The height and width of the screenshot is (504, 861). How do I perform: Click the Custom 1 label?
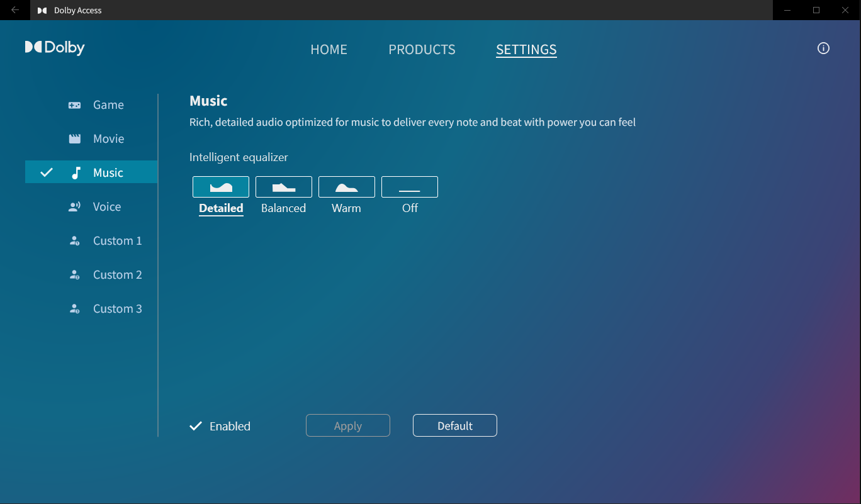118,241
